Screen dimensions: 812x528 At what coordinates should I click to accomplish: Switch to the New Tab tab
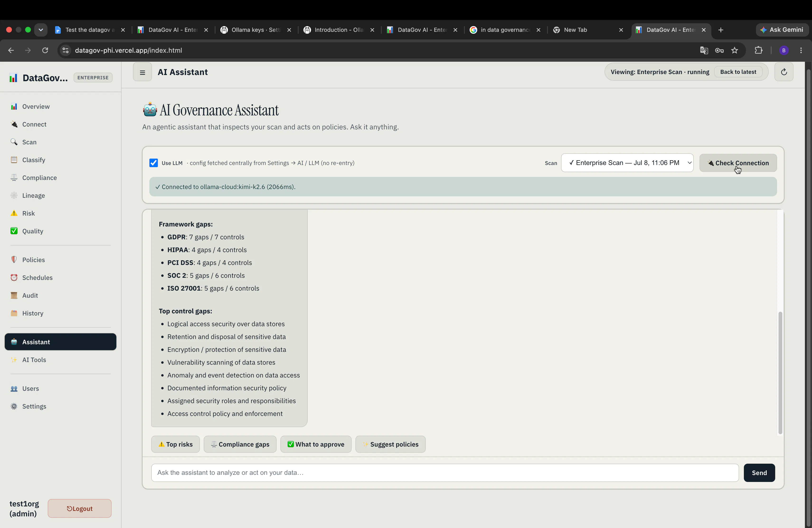[x=588, y=30]
